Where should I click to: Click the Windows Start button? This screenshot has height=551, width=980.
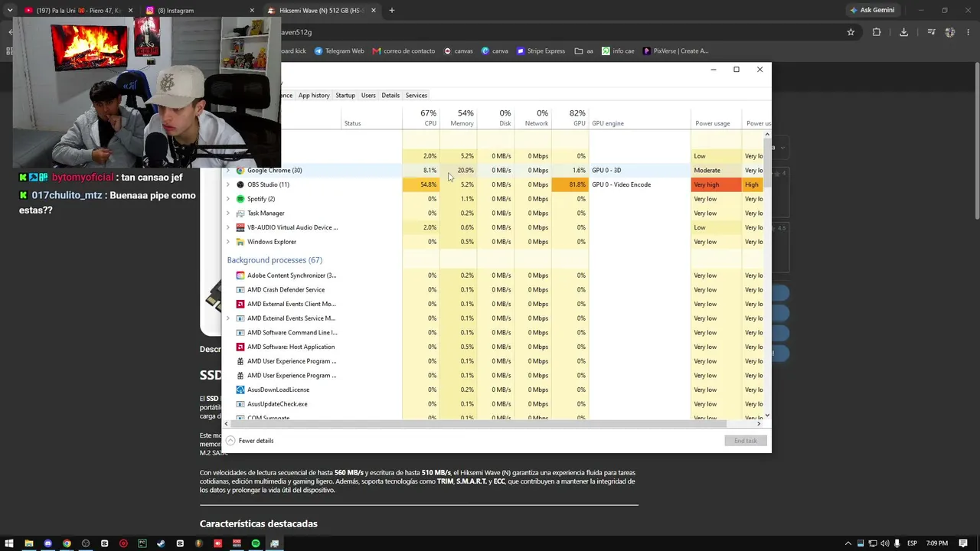tap(10, 543)
